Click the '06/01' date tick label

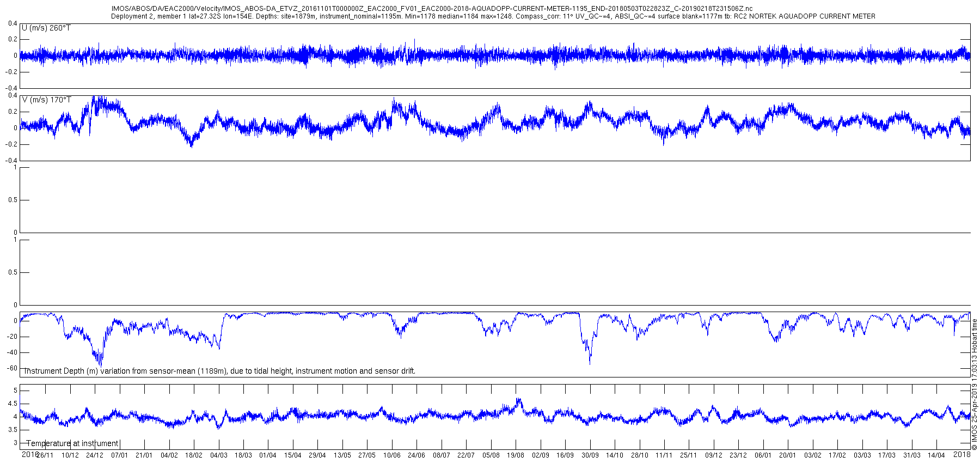pyautogui.click(x=763, y=455)
